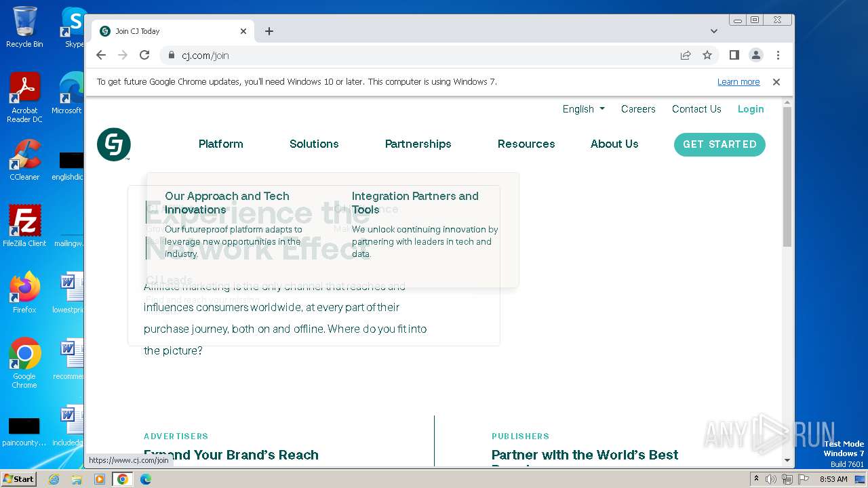This screenshot has height=488, width=868.
Task: Open Google Chrome desktop shortcut
Action: point(24,363)
